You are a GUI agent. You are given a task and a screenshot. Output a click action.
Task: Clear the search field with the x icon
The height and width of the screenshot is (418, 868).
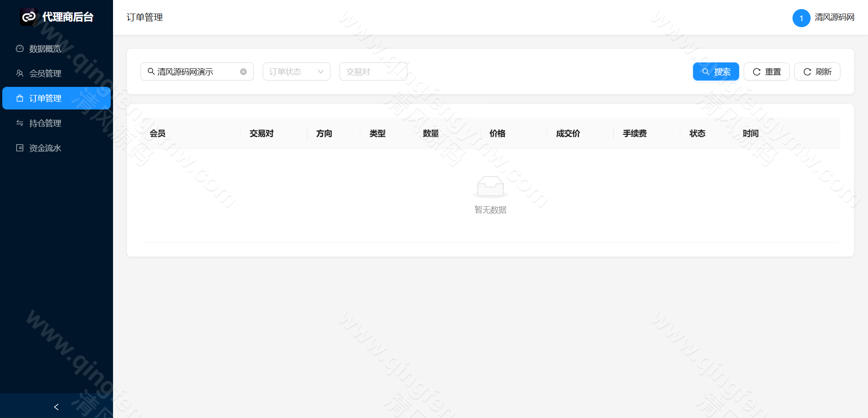pos(243,71)
